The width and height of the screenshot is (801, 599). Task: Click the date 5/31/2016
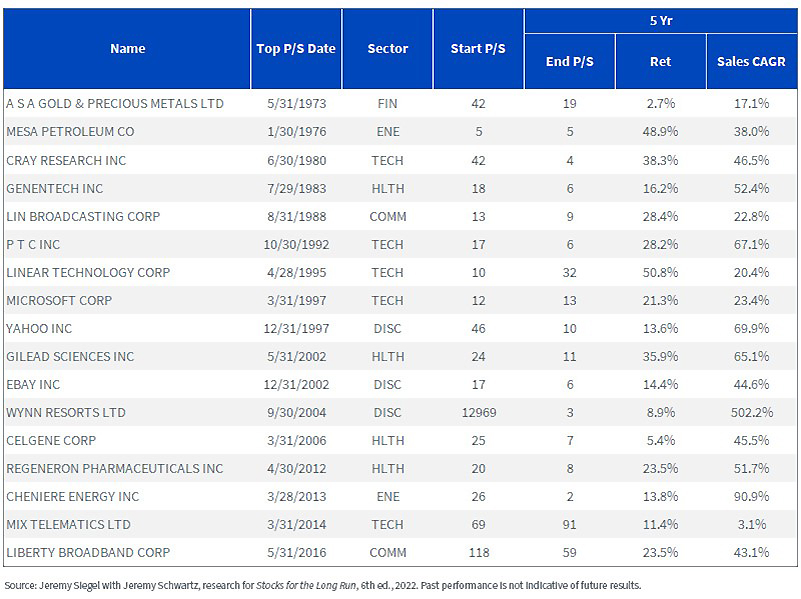coord(296,553)
